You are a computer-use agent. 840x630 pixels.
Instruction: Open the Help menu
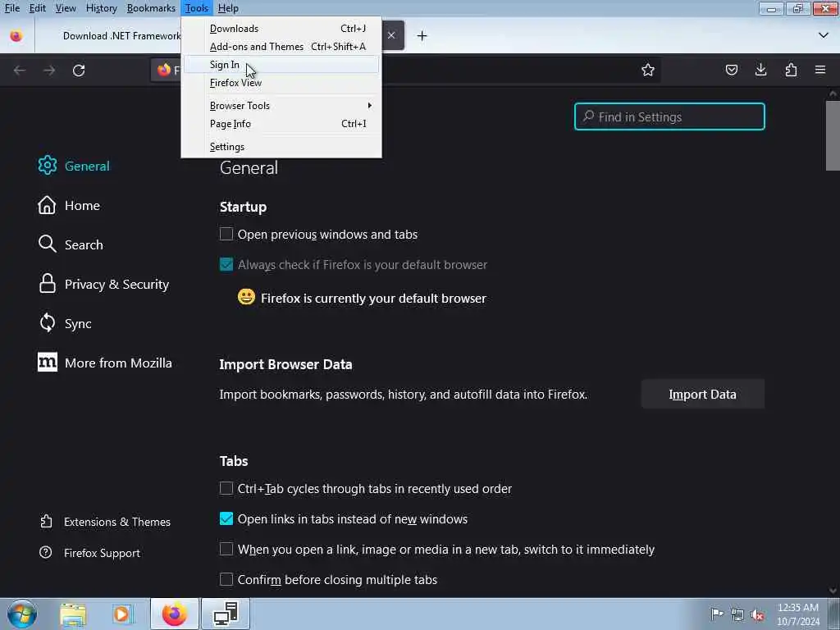point(228,8)
